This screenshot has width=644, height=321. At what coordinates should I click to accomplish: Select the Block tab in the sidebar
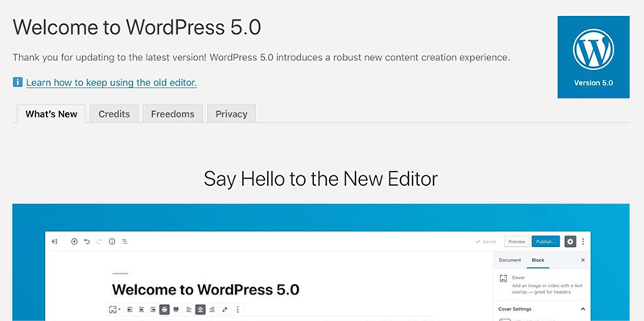(x=538, y=260)
